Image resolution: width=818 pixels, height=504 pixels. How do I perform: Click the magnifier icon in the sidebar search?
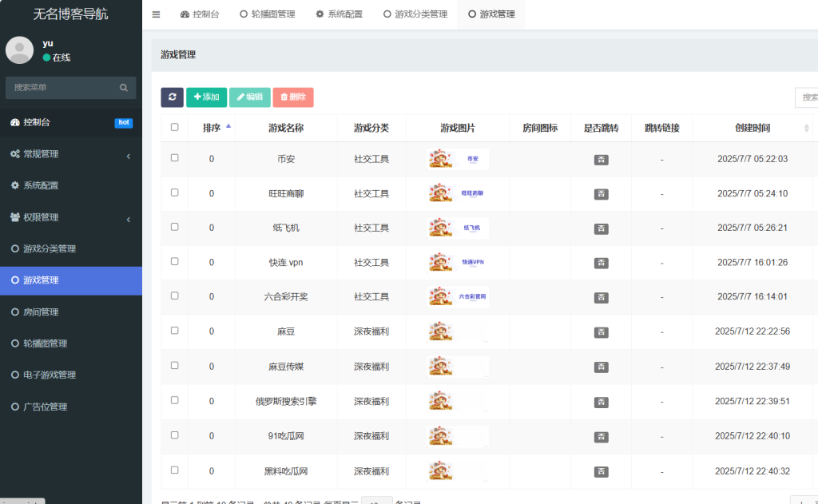124,86
